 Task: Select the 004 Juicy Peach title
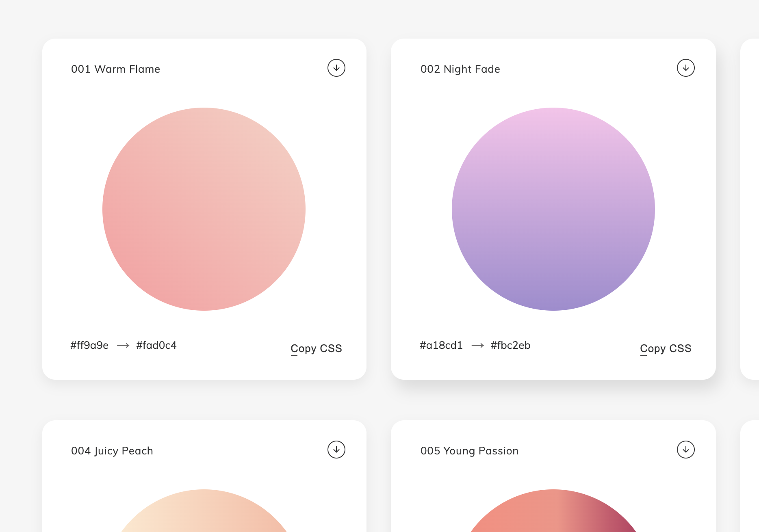pos(112,451)
